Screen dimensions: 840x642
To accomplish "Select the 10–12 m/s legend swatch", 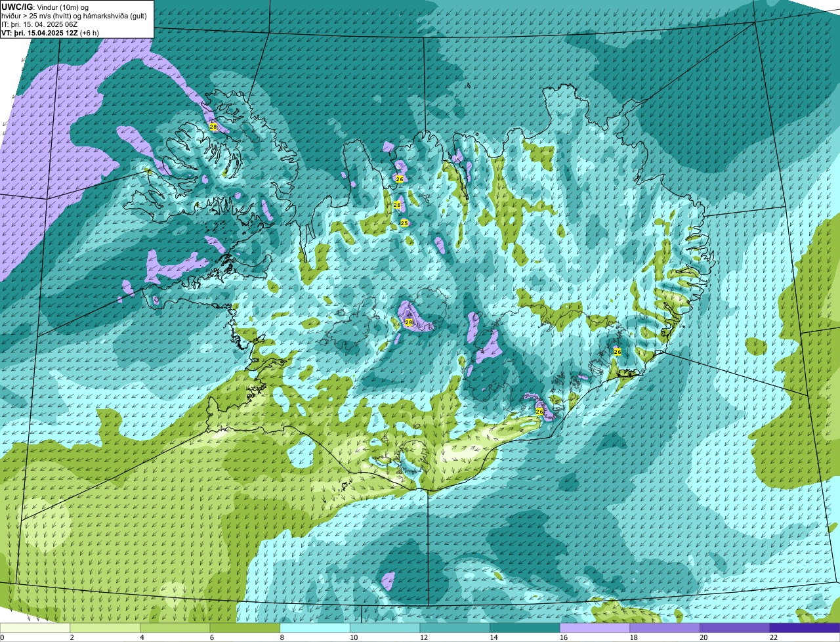I will [385, 628].
